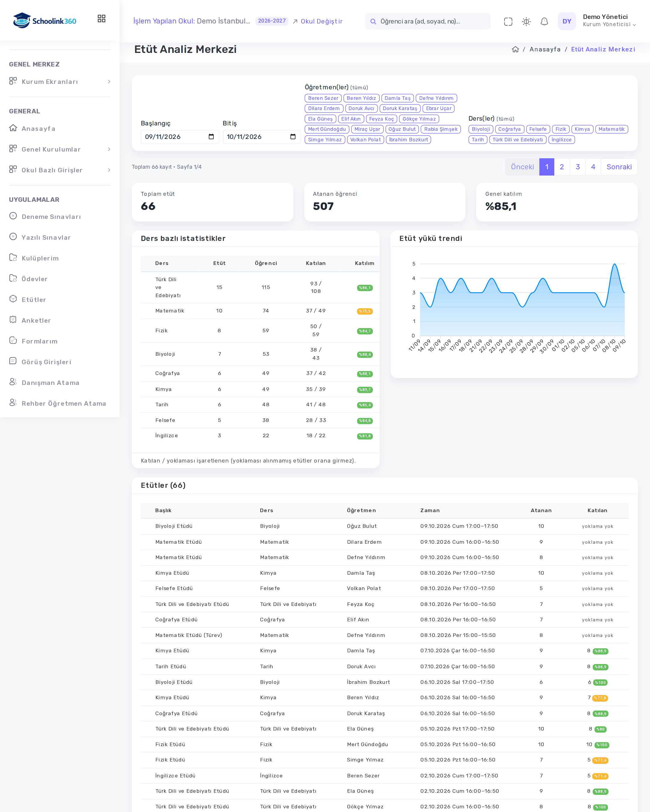Toggle the Biyoloji subject filter

coord(481,129)
